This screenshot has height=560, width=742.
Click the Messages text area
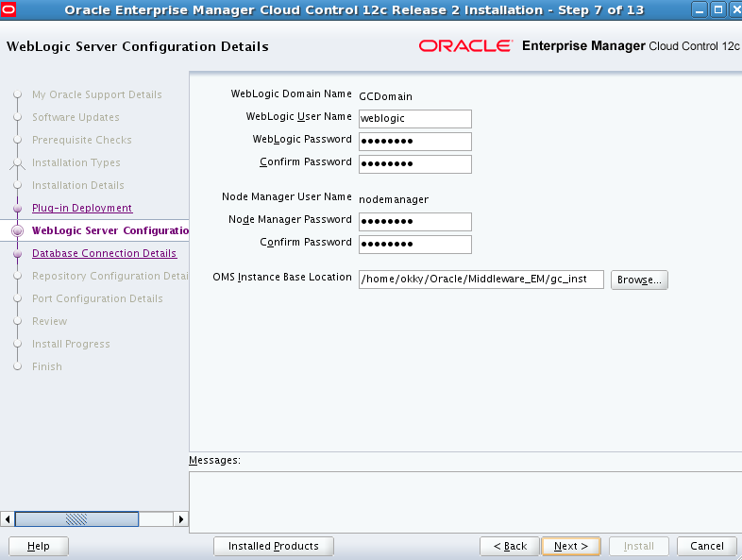pyautogui.click(x=465, y=501)
